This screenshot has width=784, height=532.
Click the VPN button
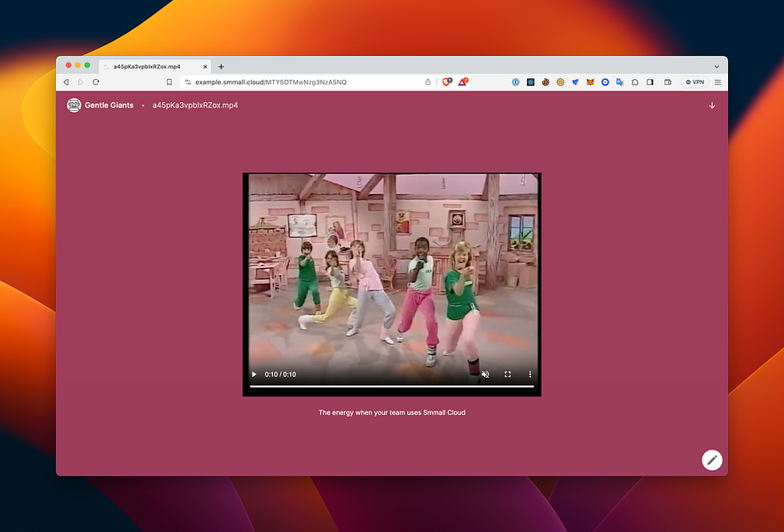click(x=694, y=82)
